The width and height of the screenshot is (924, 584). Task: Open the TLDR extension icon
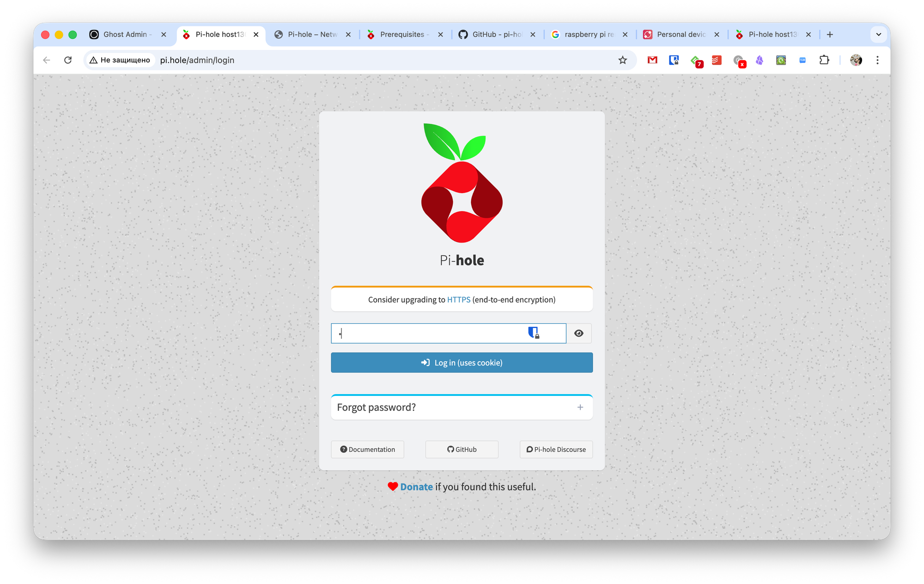802,60
